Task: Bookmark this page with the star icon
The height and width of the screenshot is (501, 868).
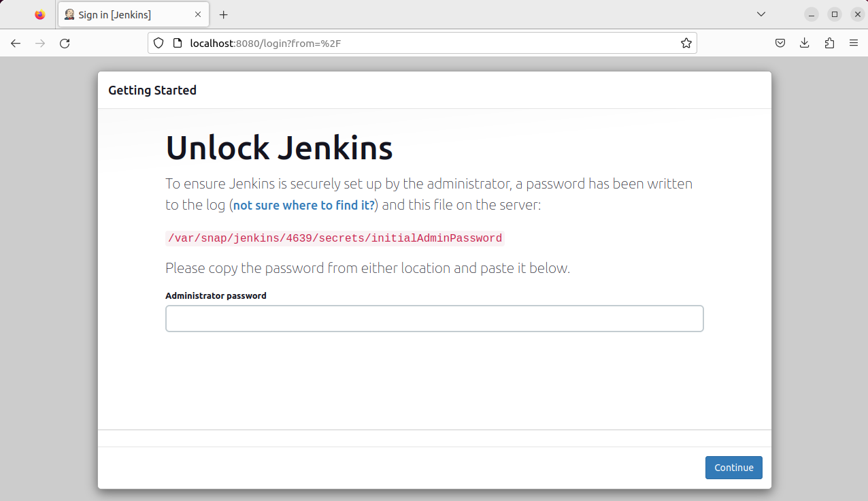Action: pos(686,43)
